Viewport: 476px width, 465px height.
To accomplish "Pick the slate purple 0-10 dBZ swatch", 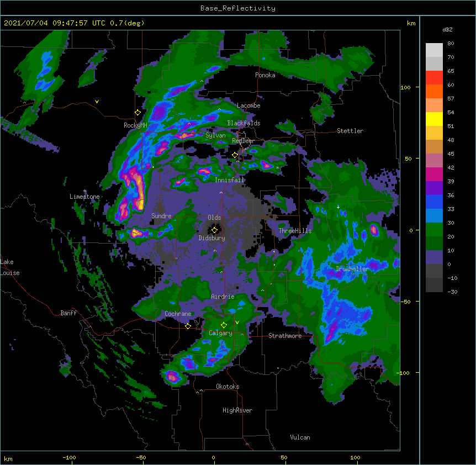I will click(434, 257).
